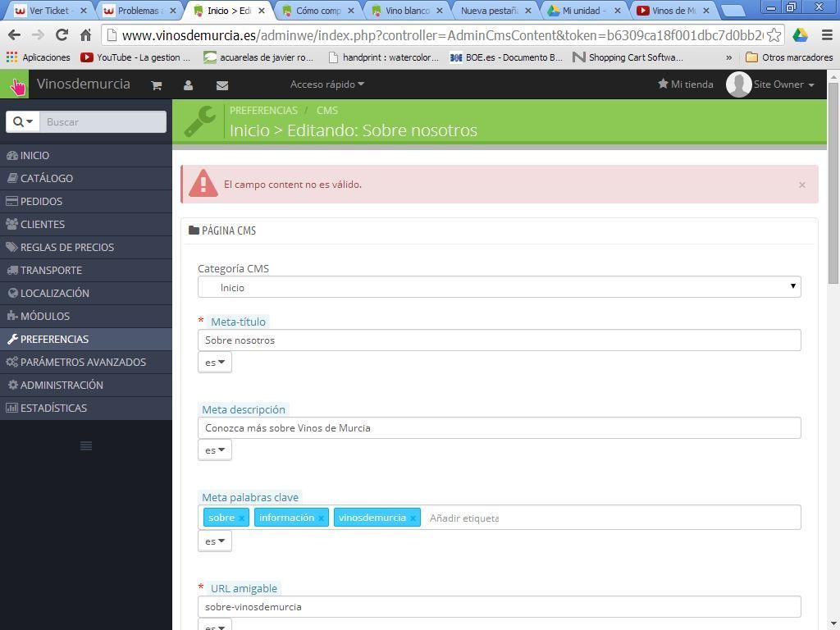
Task: Open CLIENTES in the sidebar
Action: [85, 225]
